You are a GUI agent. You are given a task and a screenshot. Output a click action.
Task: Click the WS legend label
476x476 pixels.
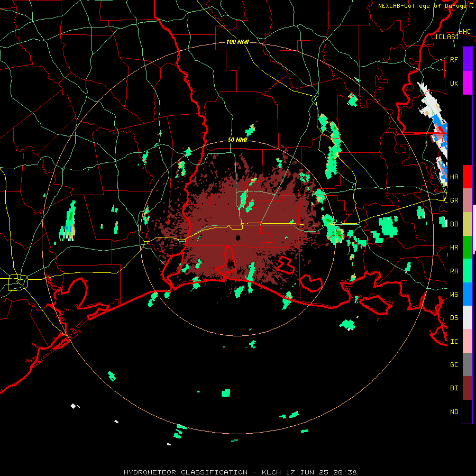[x=454, y=294]
